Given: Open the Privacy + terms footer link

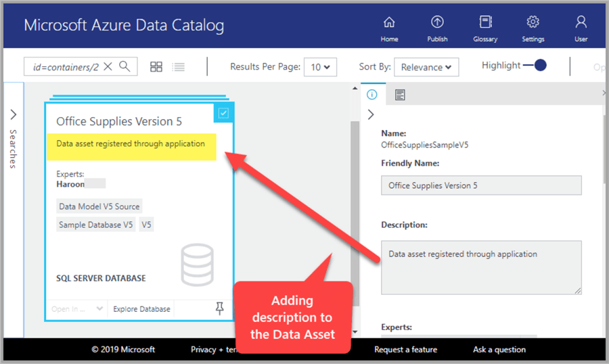Looking at the screenshot, I should tap(213, 350).
